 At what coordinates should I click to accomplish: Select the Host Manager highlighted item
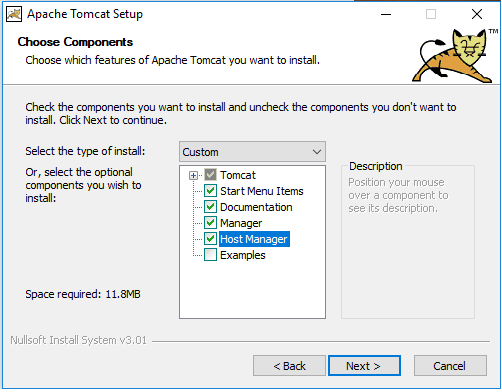[x=254, y=239]
